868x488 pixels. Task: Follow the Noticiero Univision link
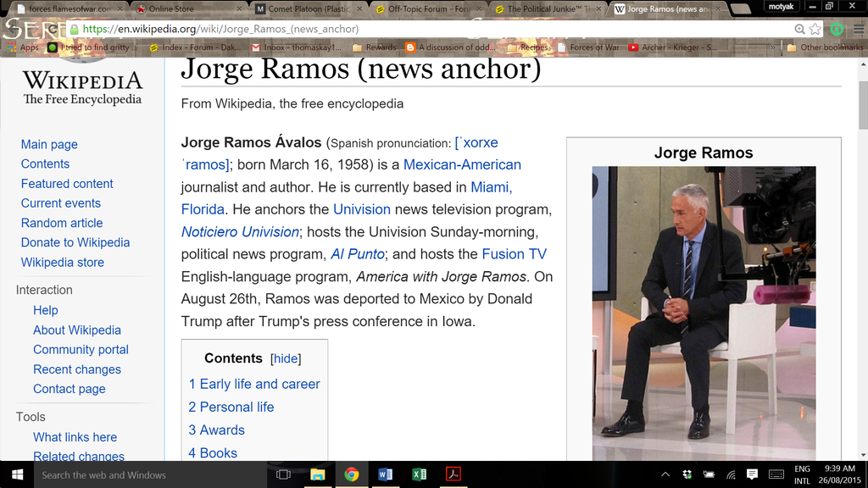240,232
